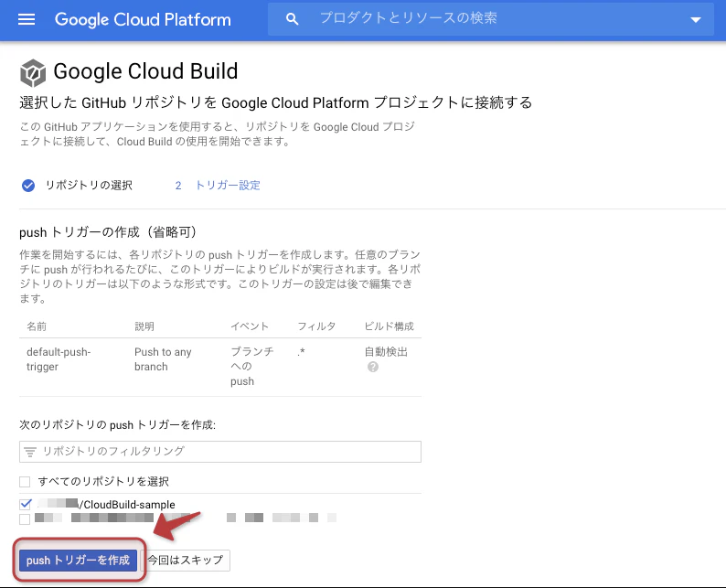This screenshot has width=726, height=588.
Task: Click the search magnifier icon
Action: coord(292,19)
